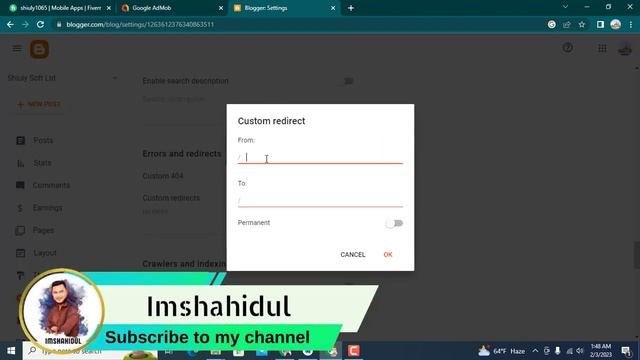Open Blogger account avatar

point(625,49)
